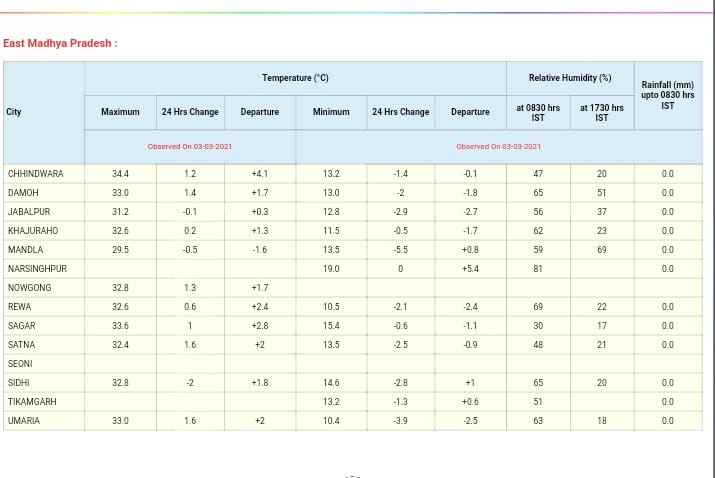This screenshot has height=478, width=715.
Task: Select Narsinghpur's minimum temperature value 19.0
Action: [331, 269]
